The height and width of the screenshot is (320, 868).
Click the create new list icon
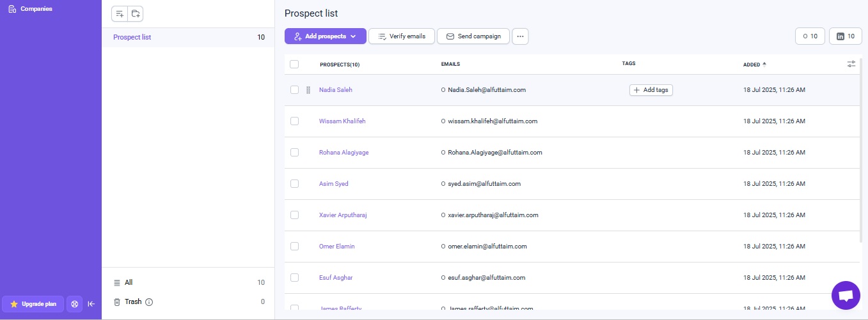120,13
